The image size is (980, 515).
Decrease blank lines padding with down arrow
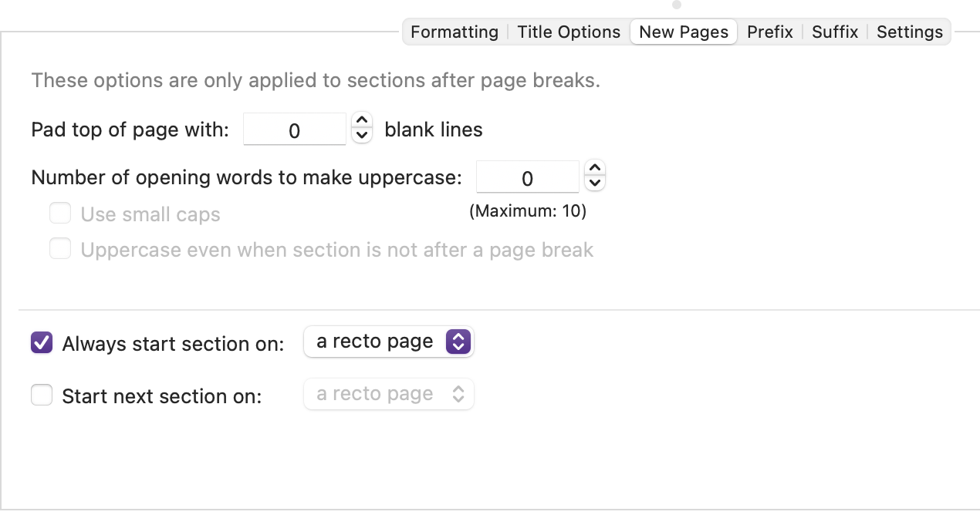[362, 136]
